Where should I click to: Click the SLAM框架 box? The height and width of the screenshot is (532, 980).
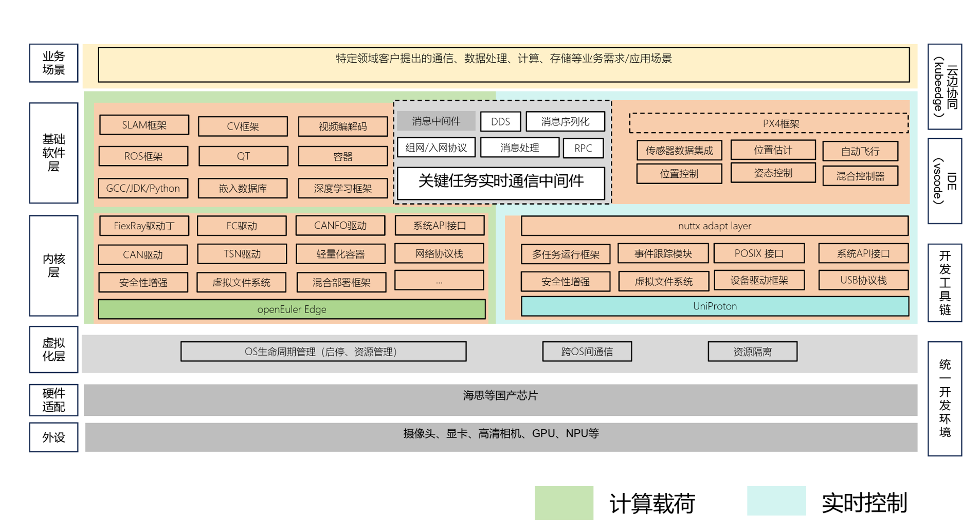tap(144, 125)
